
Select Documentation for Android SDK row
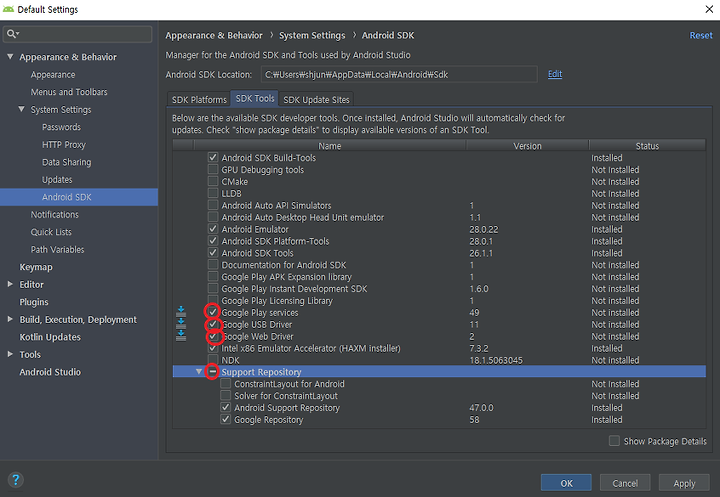click(x=439, y=265)
